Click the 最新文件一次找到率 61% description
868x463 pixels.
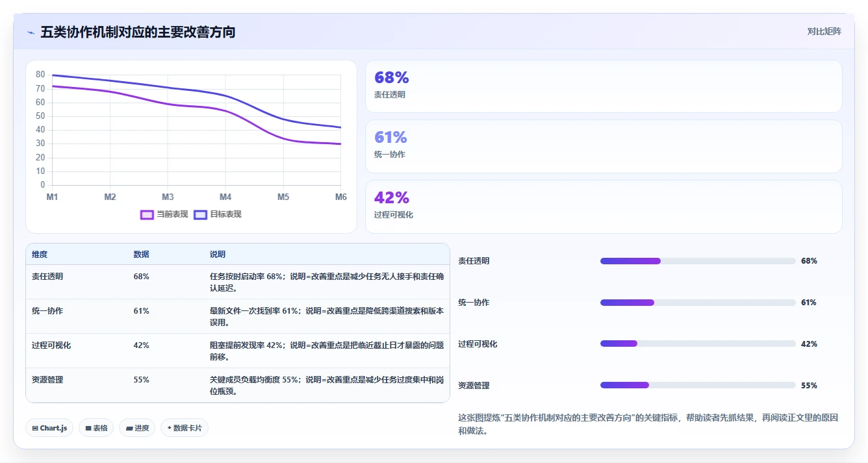coord(327,317)
